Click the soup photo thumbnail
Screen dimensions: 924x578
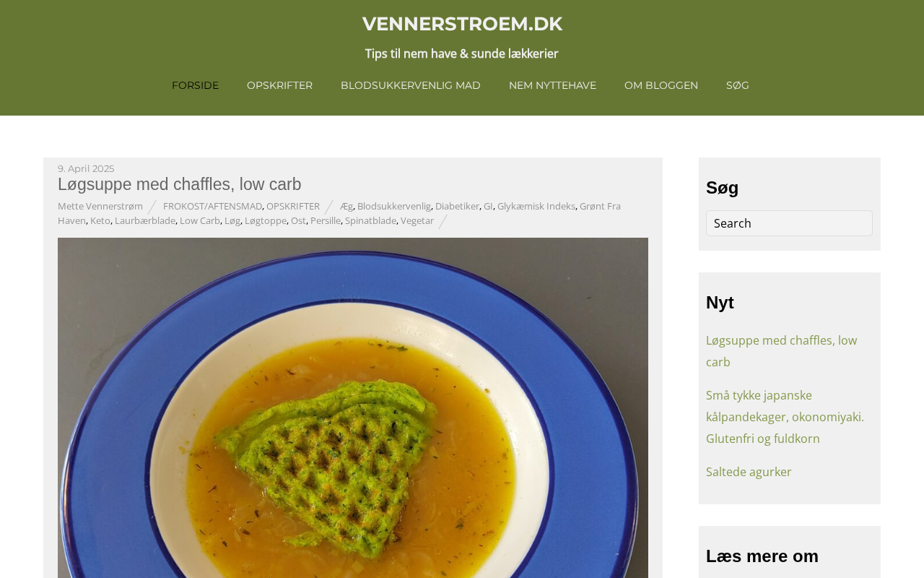tap(353, 407)
